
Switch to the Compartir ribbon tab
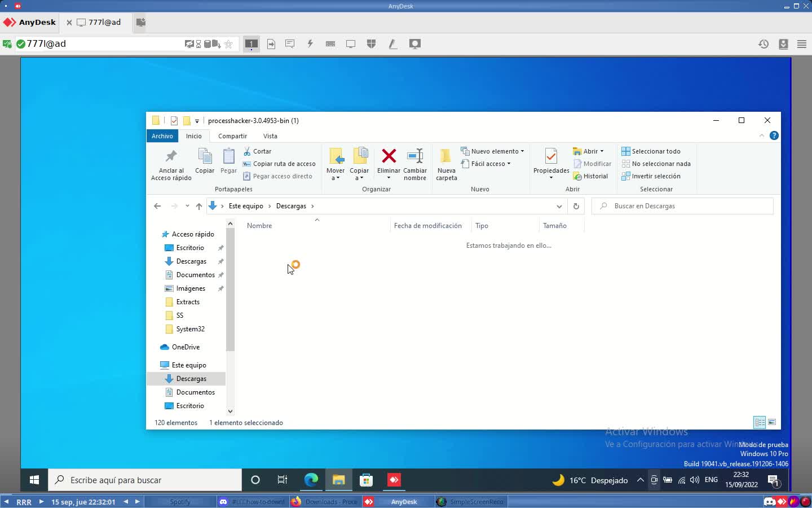[232, 136]
